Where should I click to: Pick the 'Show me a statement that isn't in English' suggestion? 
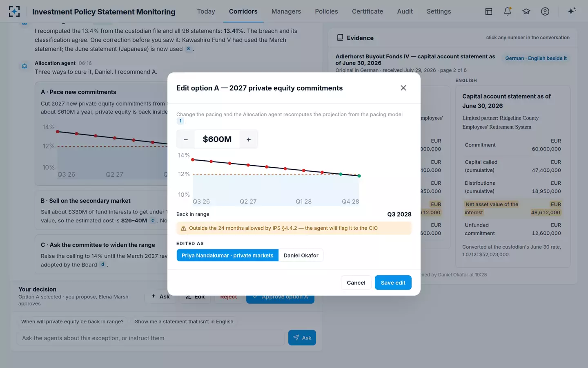pos(184,322)
